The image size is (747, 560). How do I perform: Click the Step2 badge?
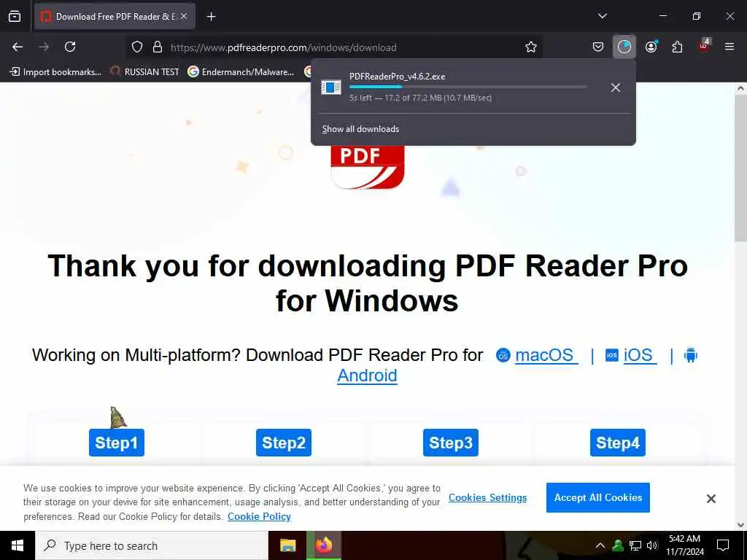coord(284,443)
